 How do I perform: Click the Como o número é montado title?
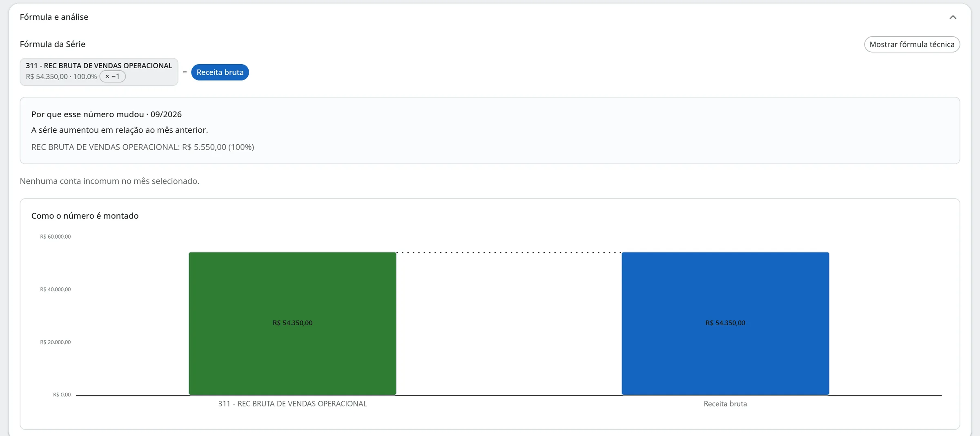(x=85, y=216)
